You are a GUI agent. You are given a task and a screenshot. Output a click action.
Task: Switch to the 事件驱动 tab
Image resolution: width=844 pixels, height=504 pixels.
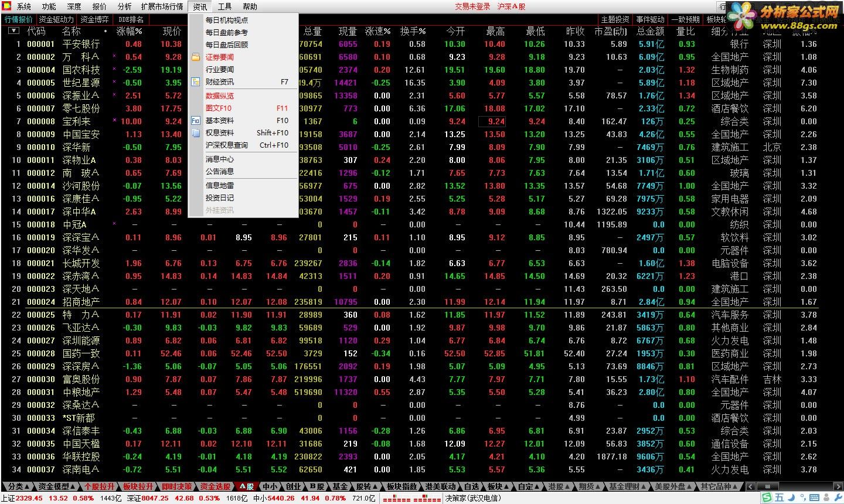[x=651, y=19]
